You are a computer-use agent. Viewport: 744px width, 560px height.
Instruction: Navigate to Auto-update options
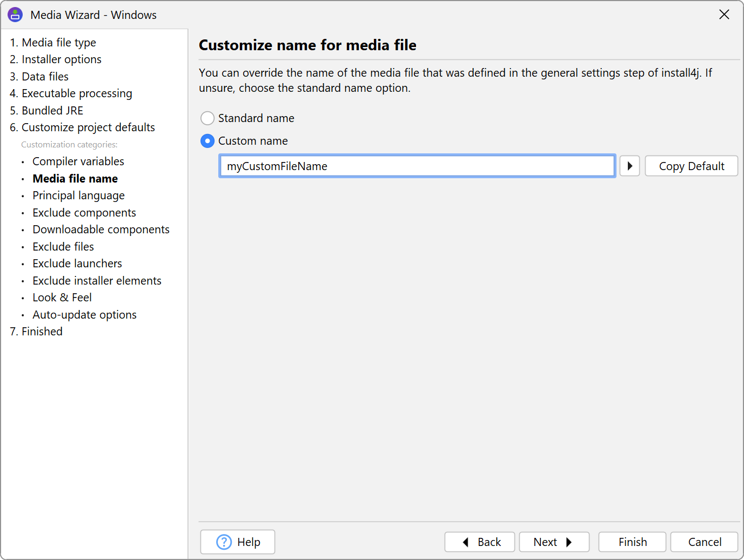click(84, 315)
